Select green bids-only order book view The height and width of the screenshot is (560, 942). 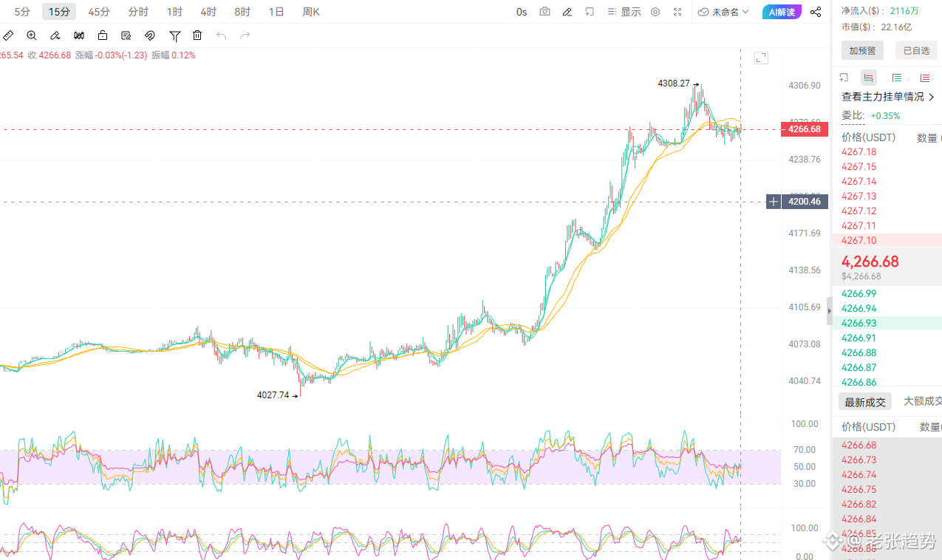click(x=897, y=78)
